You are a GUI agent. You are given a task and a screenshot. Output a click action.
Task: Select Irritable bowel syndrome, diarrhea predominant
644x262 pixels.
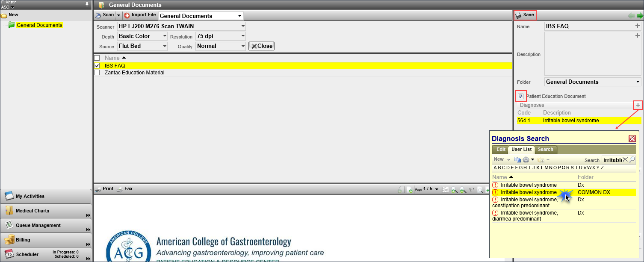(x=564, y=216)
